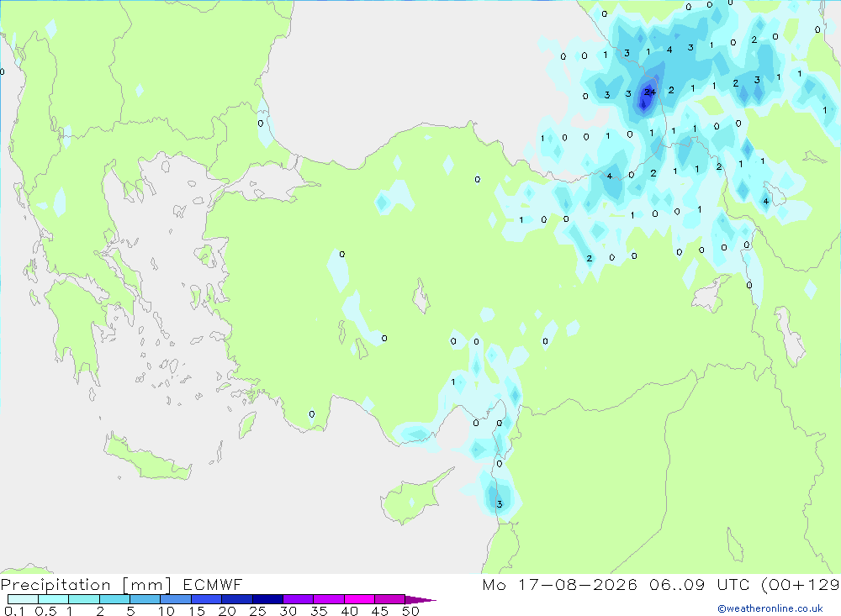Image resolution: width=841 pixels, height=616 pixels.
Task: Click the 10–15 mm legend swatch
Action: point(176,599)
